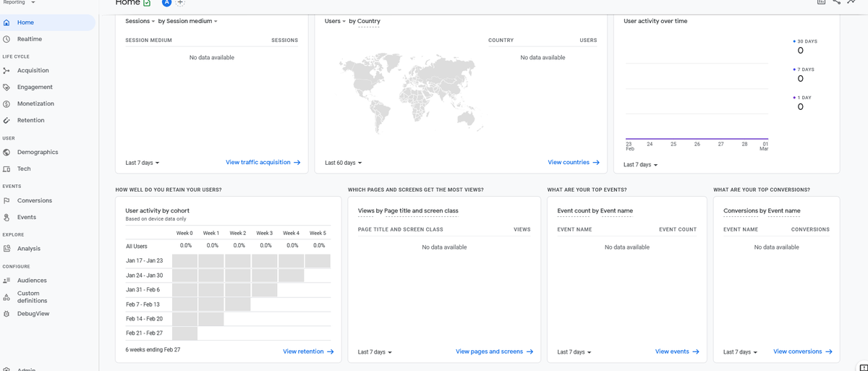Follow the 'View traffic acquisition' link
The image size is (868, 371).
click(263, 163)
